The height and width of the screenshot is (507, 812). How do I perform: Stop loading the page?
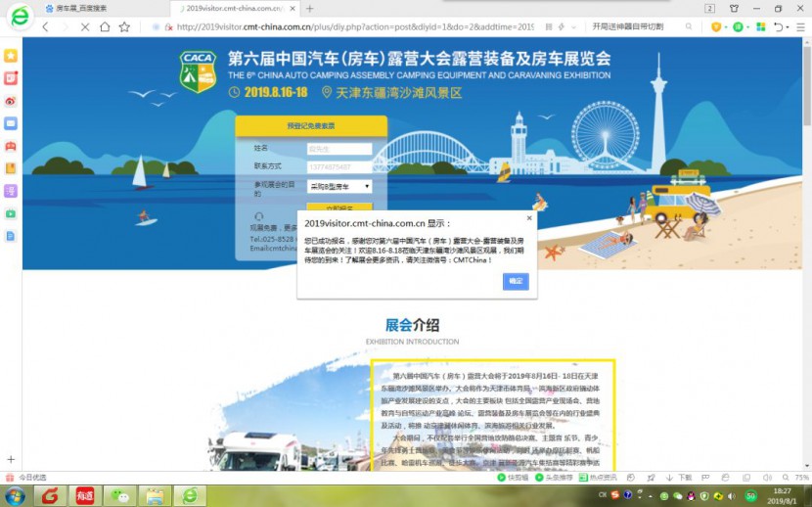click(83, 27)
